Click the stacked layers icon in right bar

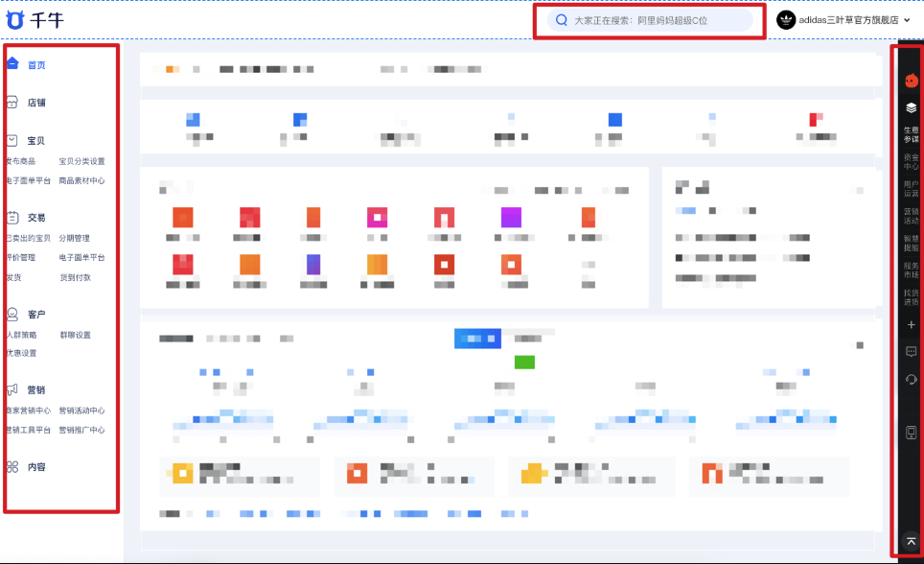pyautogui.click(x=911, y=107)
